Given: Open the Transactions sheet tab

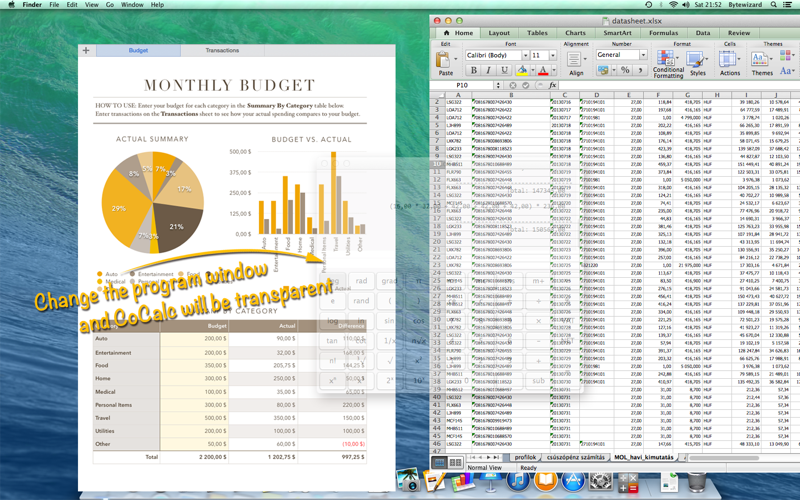Looking at the screenshot, I should point(222,51).
